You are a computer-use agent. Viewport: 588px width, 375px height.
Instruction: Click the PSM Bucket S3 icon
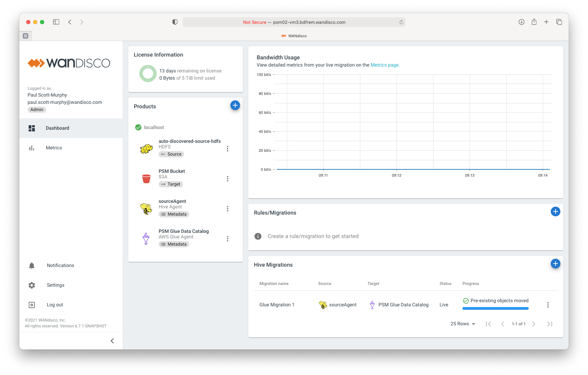(146, 179)
